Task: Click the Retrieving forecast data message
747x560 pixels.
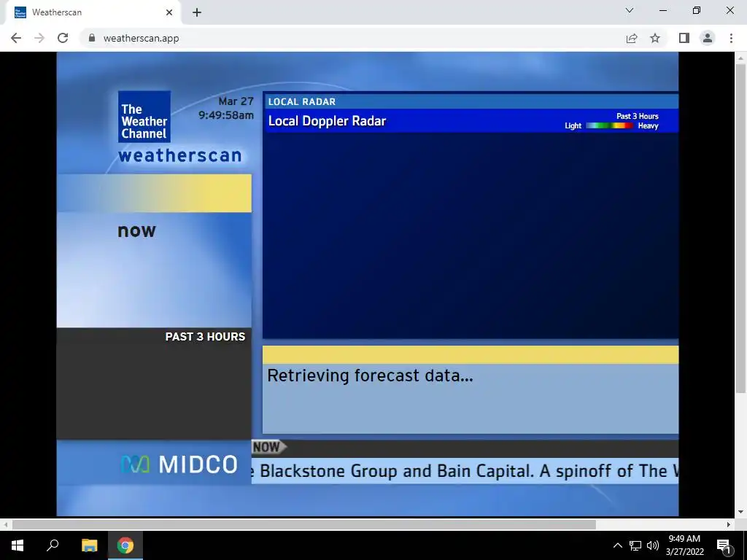Action: coord(370,376)
